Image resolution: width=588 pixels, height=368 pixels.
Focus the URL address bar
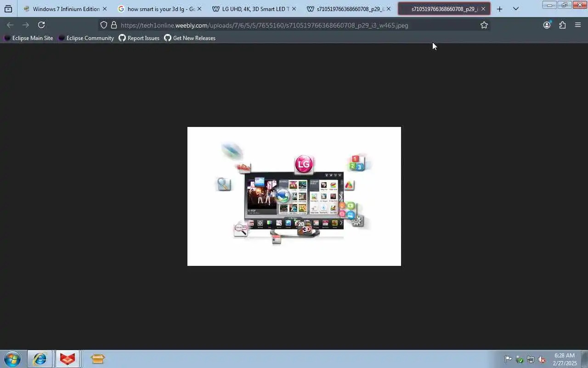(294, 25)
